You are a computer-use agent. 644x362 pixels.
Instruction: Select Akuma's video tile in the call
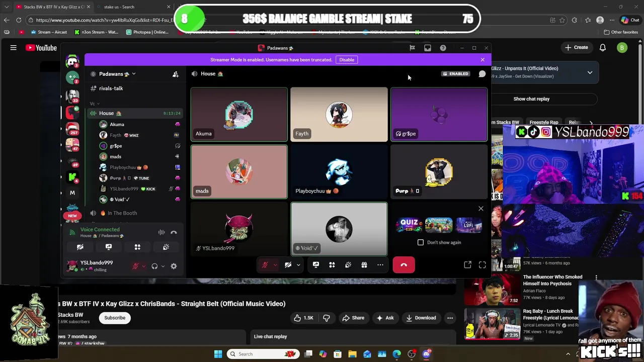(239, 115)
